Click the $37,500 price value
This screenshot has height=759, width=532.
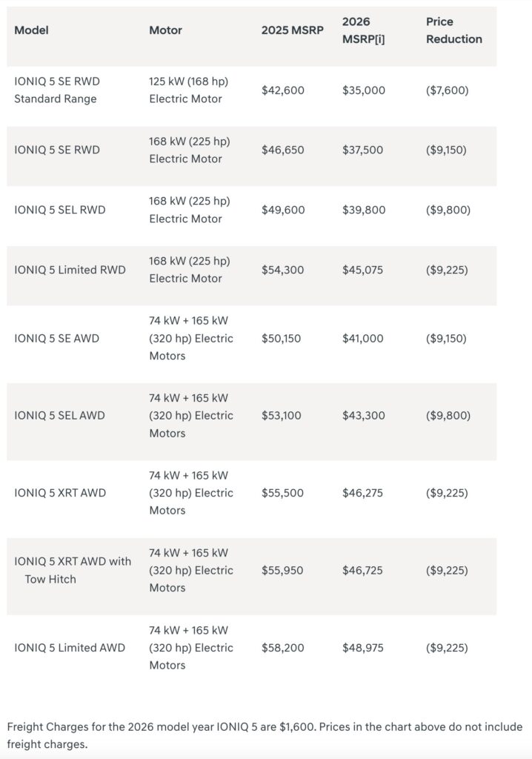363,150
